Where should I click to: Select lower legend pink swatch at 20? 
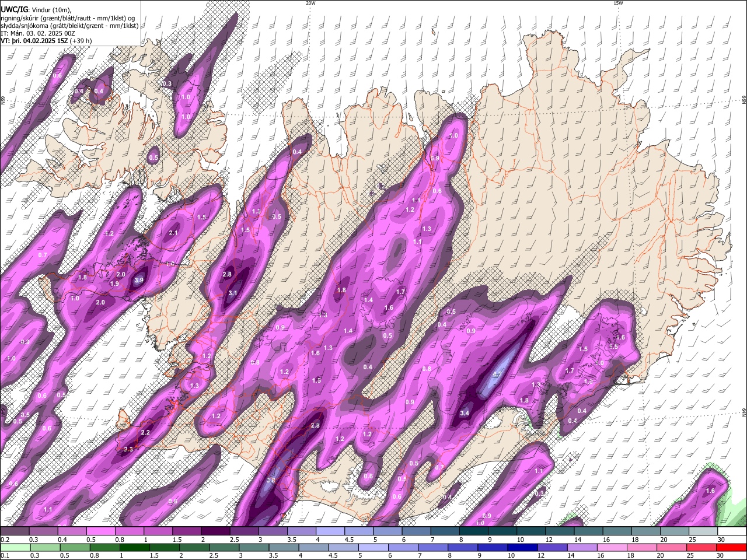coord(671,547)
